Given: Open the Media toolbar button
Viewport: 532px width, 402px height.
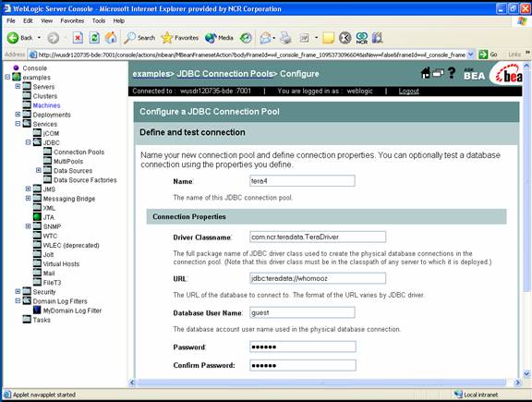Looking at the screenshot, I should [219, 38].
